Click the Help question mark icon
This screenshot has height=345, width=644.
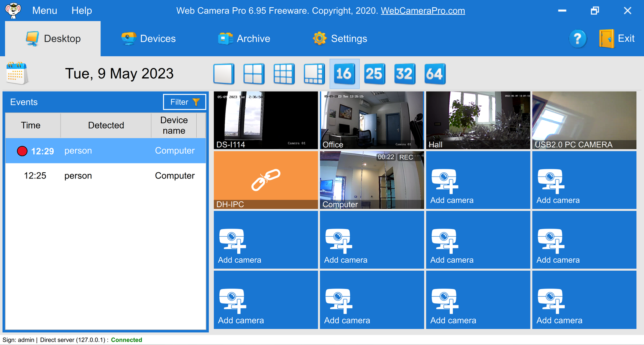(577, 38)
